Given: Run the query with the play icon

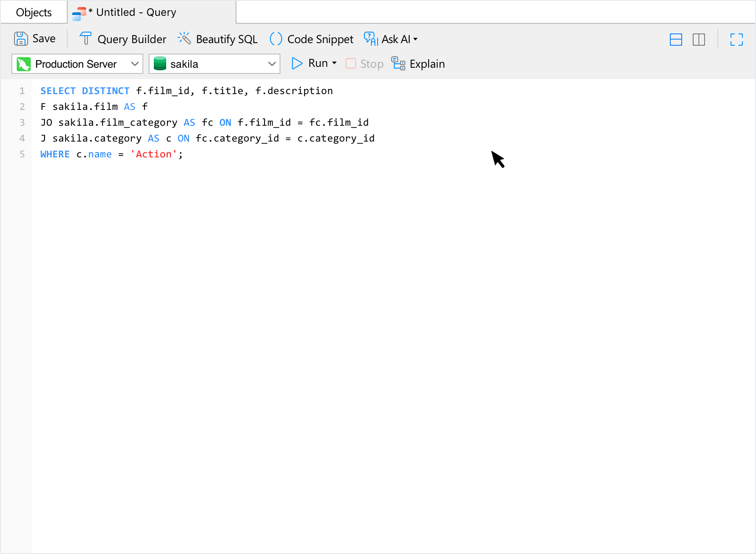Looking at the screenshot, I should tap(297, 63).
